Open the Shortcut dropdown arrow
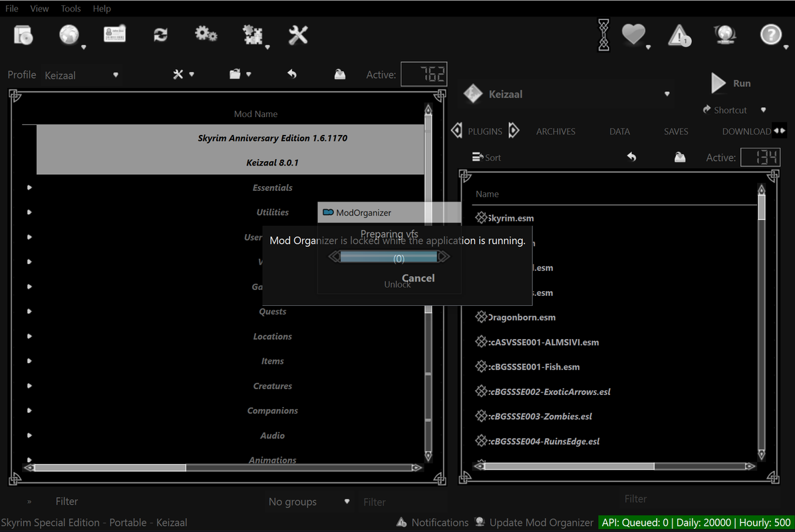795x532 pixels. coord(763,110)
